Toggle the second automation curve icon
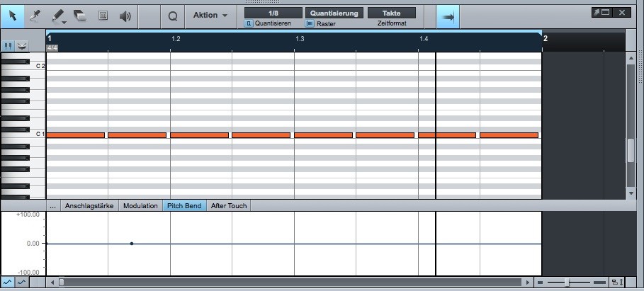Image resolution: width=644 pixels, height=291 pixels. click(x=21, y=283)
